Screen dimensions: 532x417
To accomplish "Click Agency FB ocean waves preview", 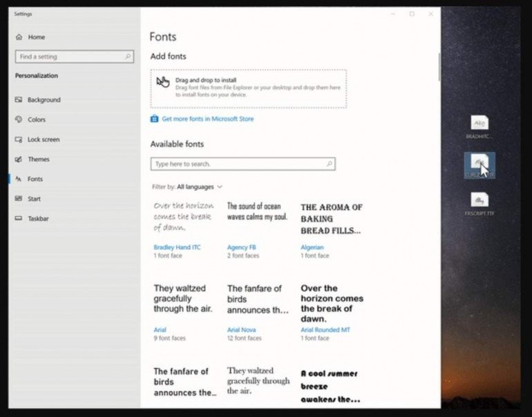I will click(257, 211).
